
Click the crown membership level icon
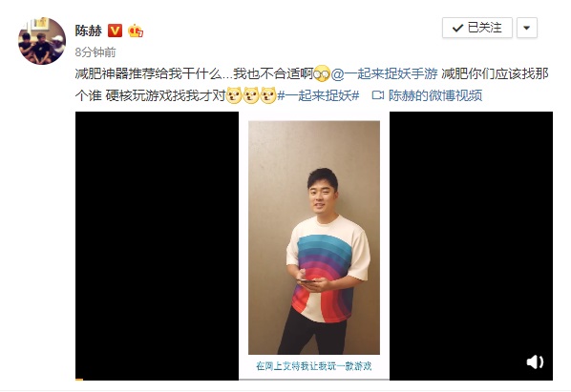coord(136,31)
